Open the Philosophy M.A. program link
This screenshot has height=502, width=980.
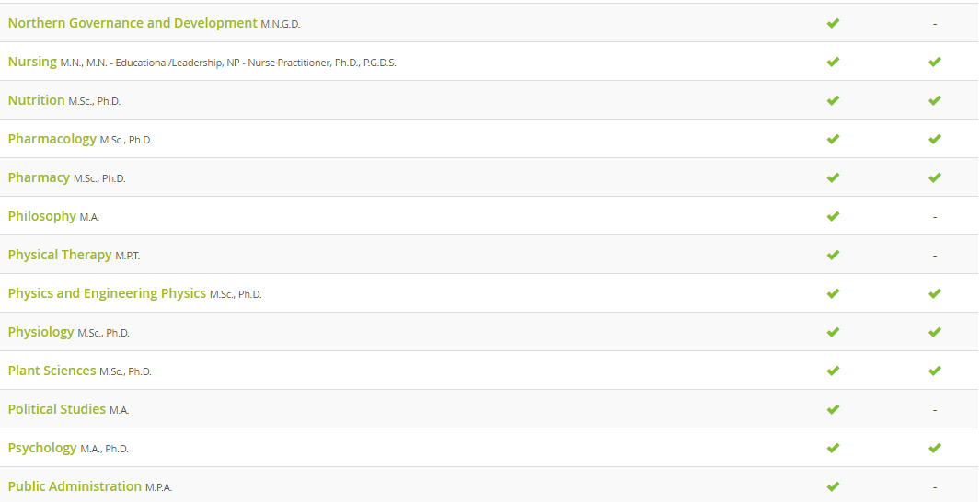(x=41, y=216)
